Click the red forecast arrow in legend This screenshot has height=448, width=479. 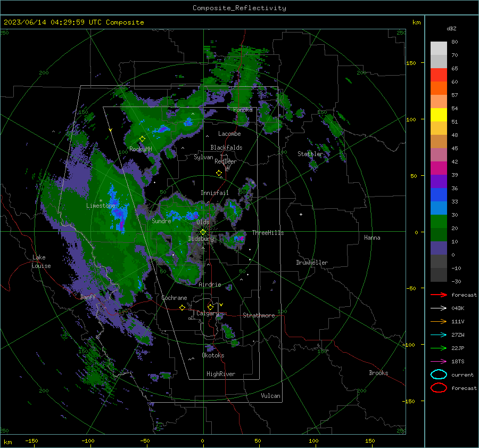[x=439, y=295]
